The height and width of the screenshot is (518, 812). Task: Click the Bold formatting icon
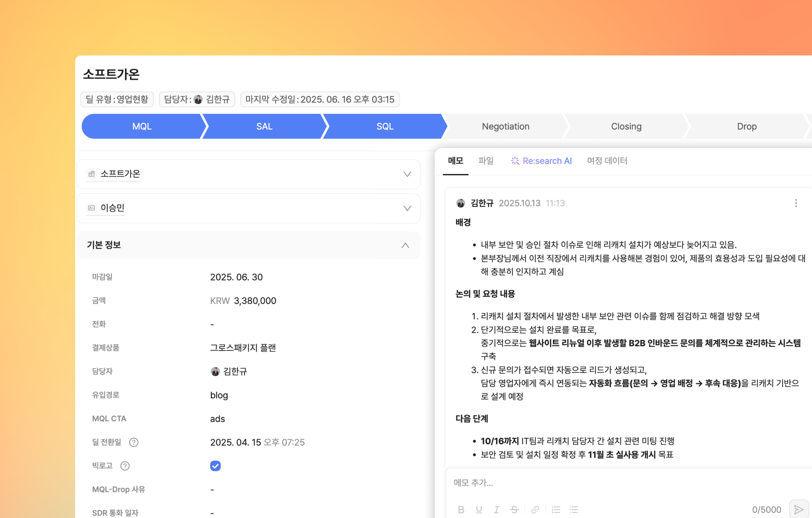(x=461, y=510)
